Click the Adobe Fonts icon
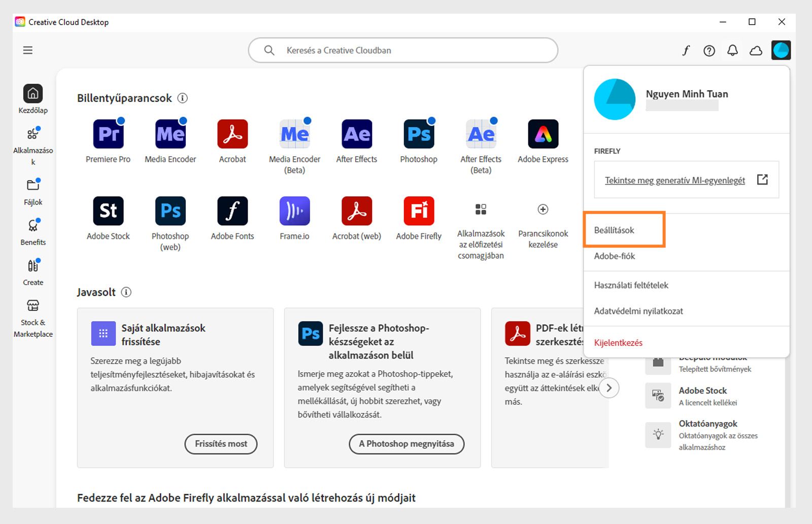The width and height of the screenshot is (812, 524). coord(232,211)
